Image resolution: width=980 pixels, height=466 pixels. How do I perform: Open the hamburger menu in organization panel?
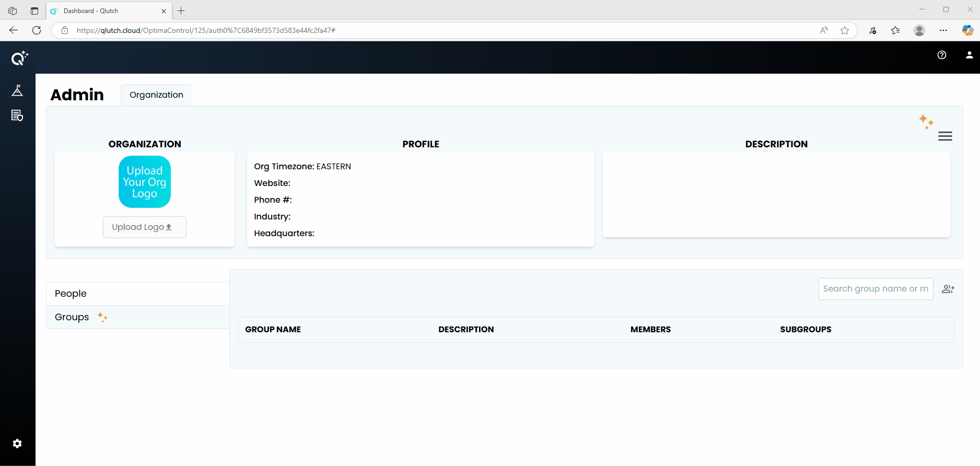[944, 136]
